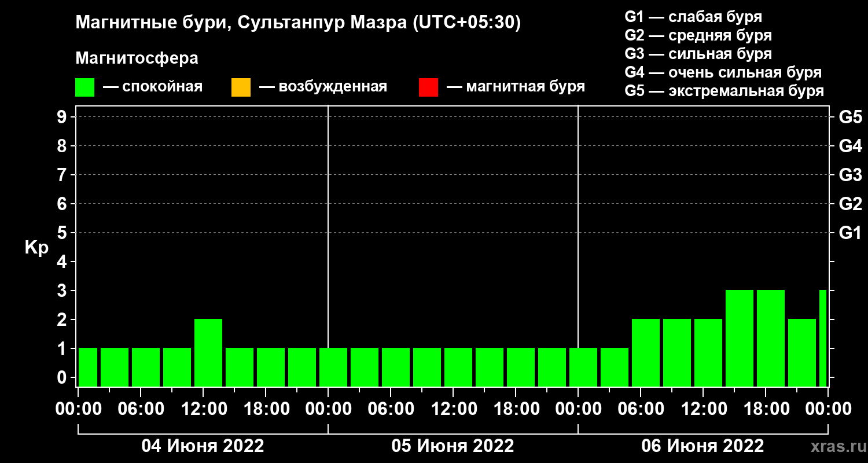Click the Kp 1 bar at 18:00 on 04 June
The height and width of the screenshot is (463, 868).
[271, 367]
